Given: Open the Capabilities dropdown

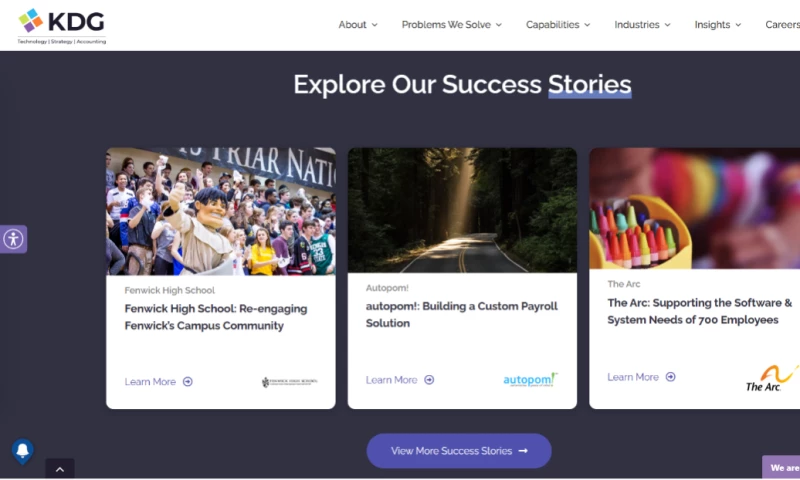Looking at the screenshot, I should (558, 25).
